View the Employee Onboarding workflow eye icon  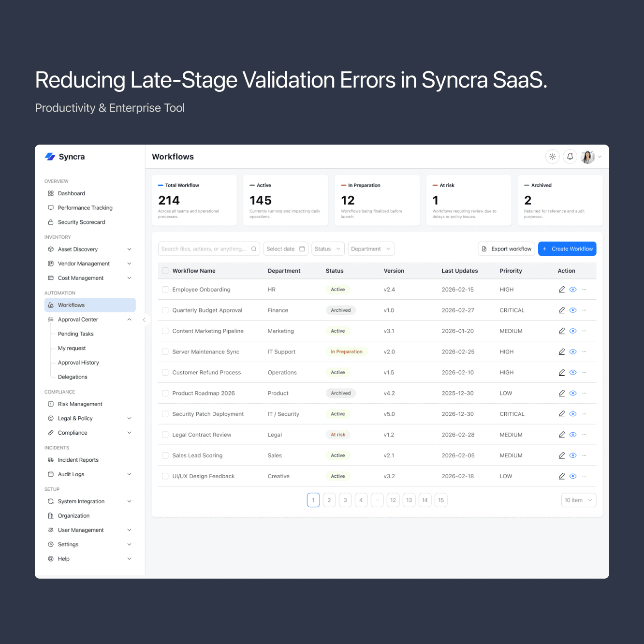[573, 290]
